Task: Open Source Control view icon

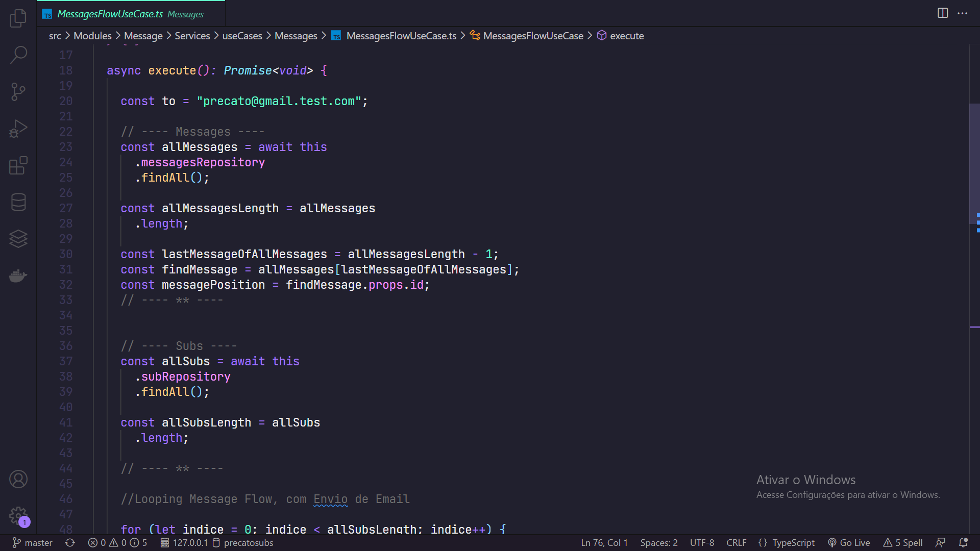Action: click(18, 92)
